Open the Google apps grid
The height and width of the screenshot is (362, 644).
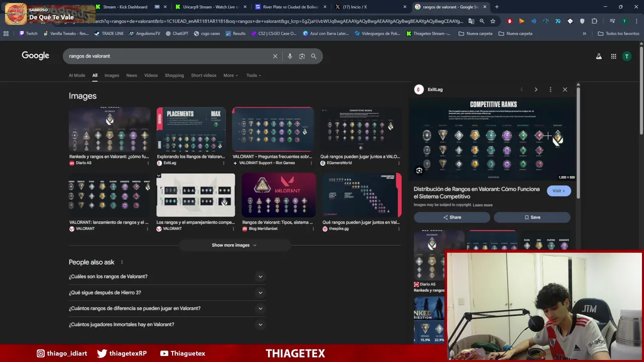pyautogui.click(x=613, y=56)
